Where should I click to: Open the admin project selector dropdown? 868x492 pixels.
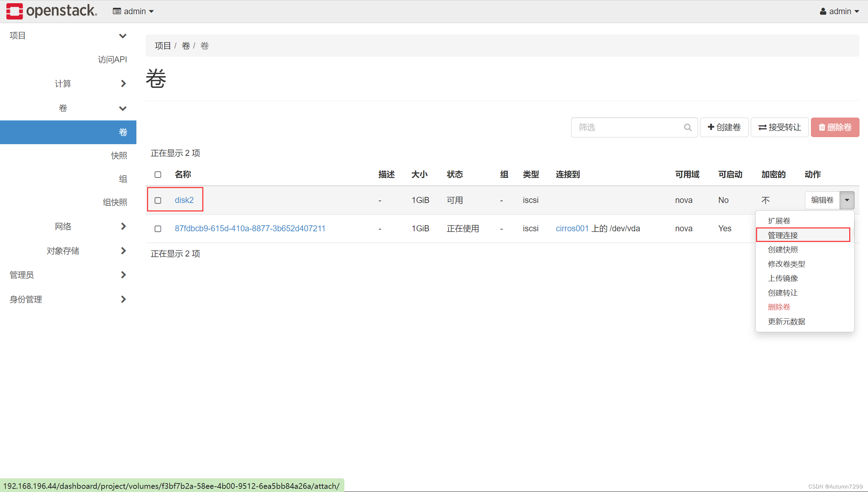coord(133,11)
